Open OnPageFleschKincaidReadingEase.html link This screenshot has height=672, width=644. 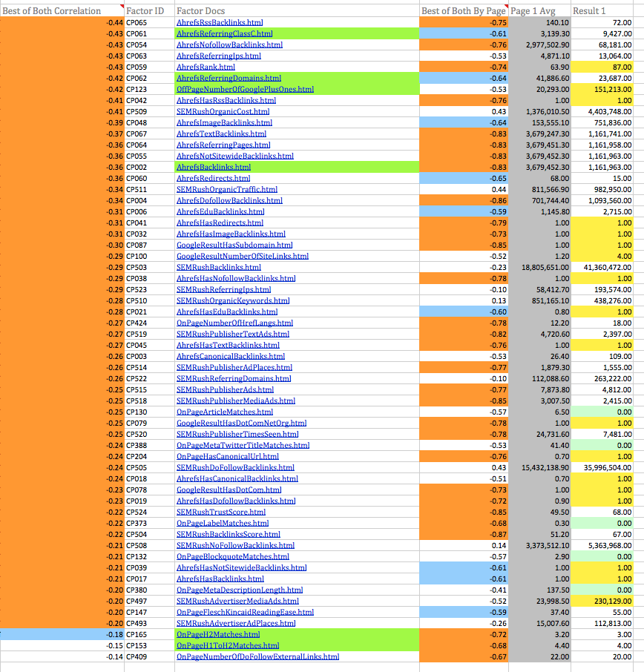pyautogui.click(x=245, y=613)
